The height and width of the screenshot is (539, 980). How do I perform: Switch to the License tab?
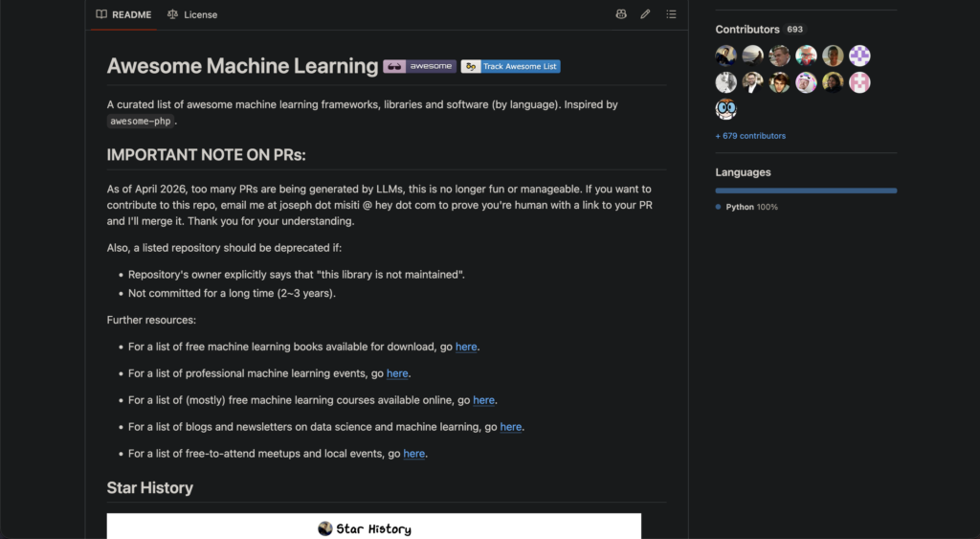[x=192, y=14]
